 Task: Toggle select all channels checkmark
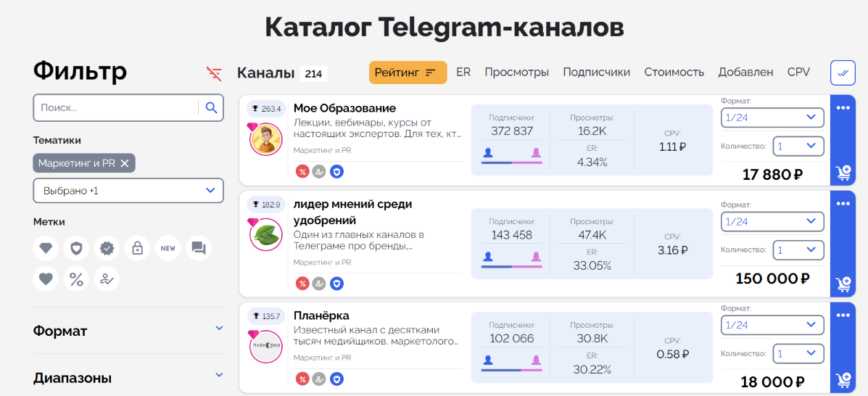point(842,73)
